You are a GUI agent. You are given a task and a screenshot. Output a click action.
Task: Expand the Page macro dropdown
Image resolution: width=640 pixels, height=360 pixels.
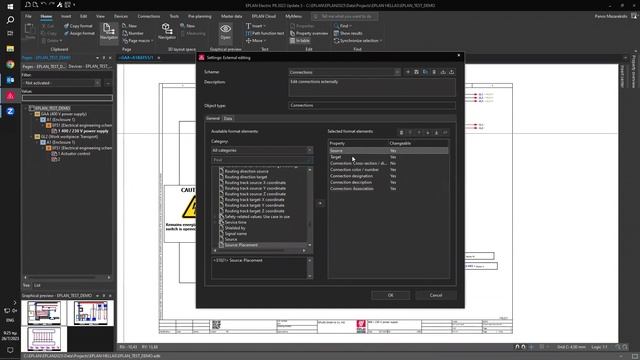[152, 41]
